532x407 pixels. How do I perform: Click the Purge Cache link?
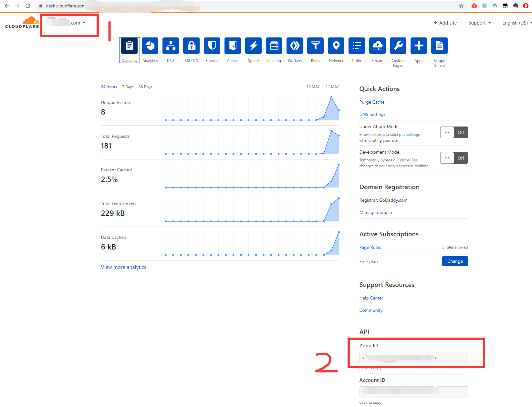click(x=372, y=102)
